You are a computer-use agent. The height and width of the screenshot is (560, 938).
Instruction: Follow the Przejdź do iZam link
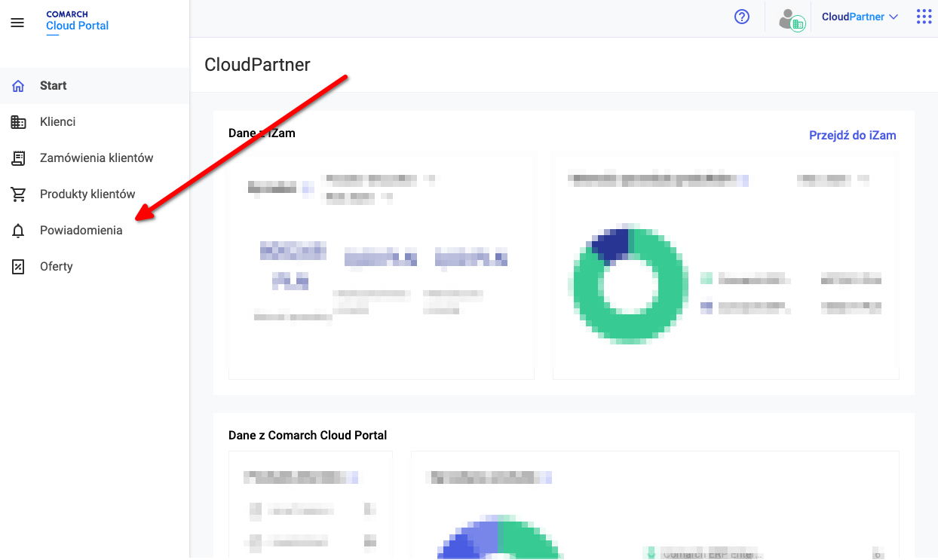852,136
